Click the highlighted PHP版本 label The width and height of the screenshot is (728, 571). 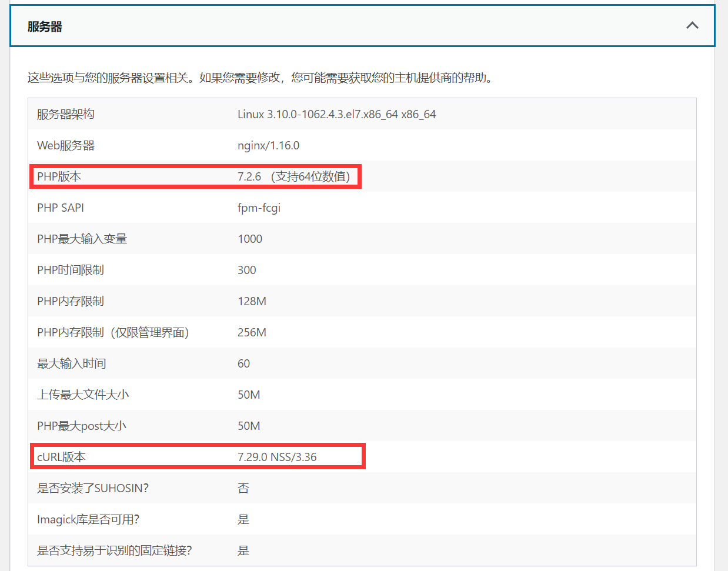pyautogui.click(x=59, y=176)
